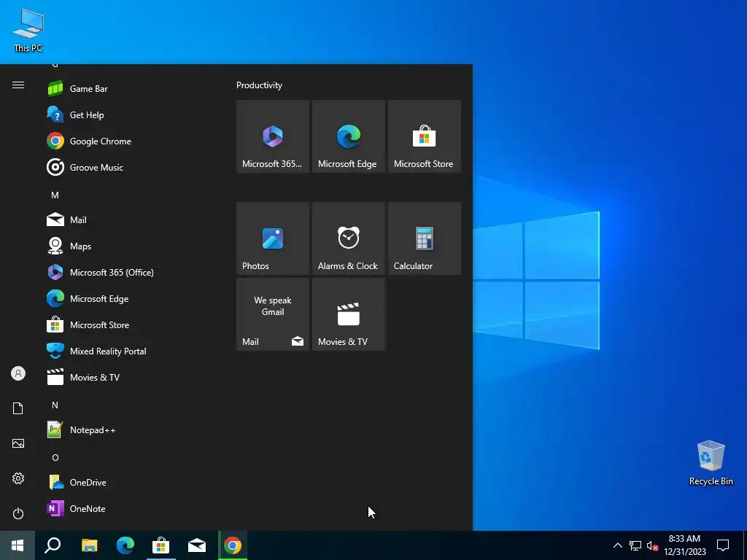Launch Maps from the app list
Viewport: 747px width, 560px height.
click(x=128, y=246)
